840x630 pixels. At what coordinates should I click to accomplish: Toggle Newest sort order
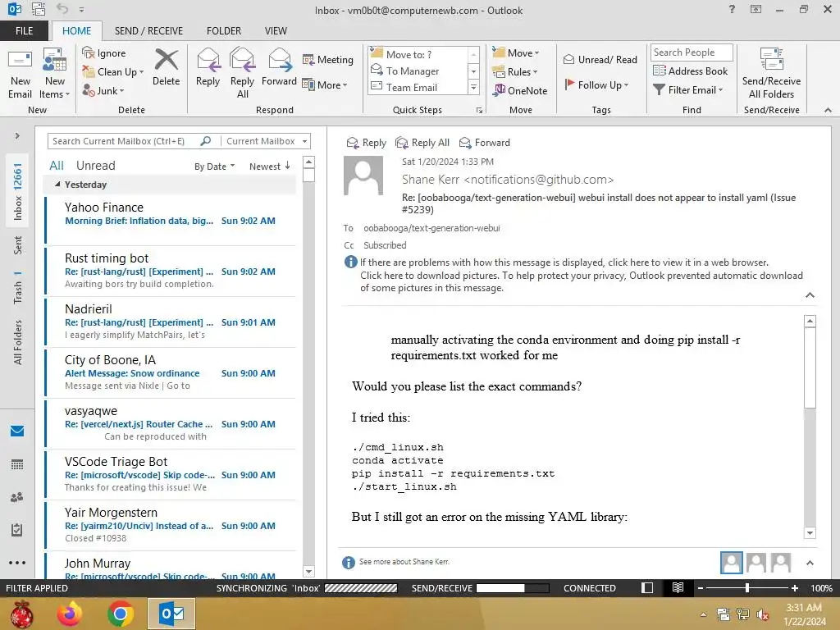269,167
